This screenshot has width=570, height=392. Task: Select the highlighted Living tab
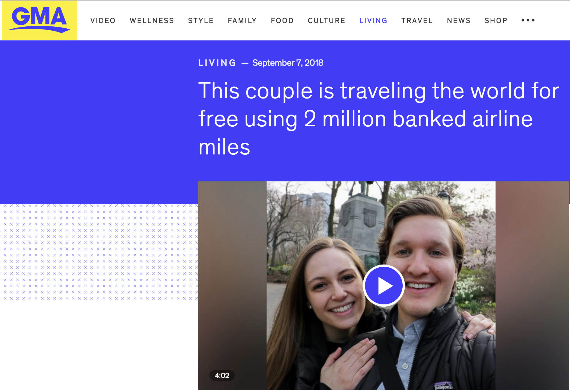tap(373, 20)
